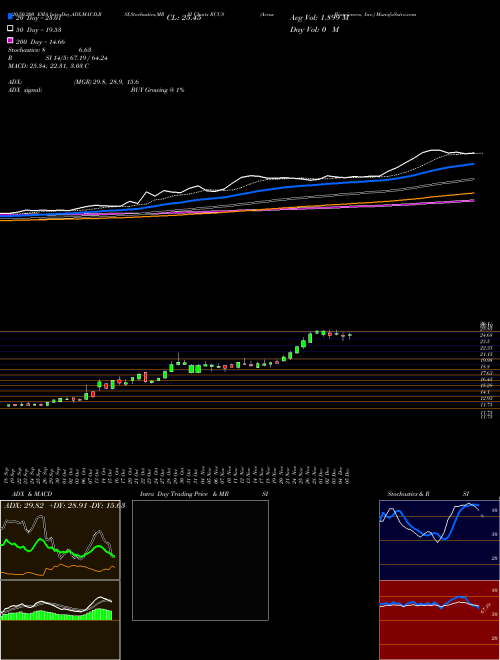
Task: Select the '50 Day - 19.33' legend text
Action: (x=39, y=29)
